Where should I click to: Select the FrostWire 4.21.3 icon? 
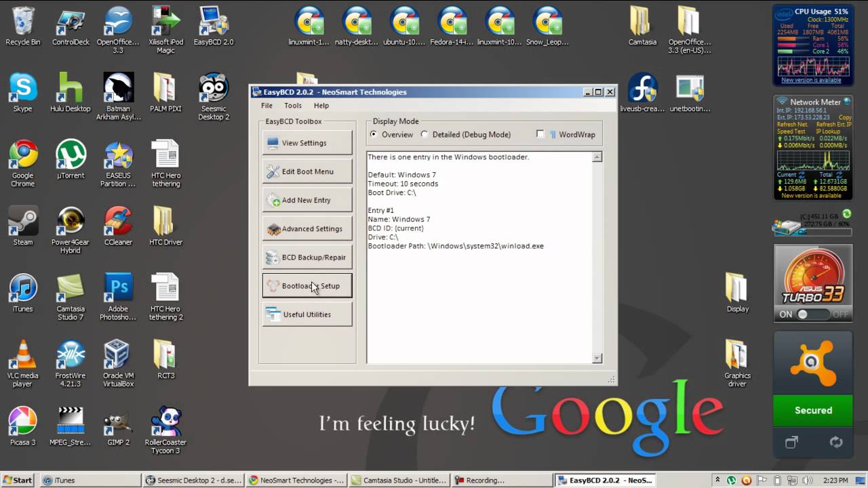(x=71, y=363)
